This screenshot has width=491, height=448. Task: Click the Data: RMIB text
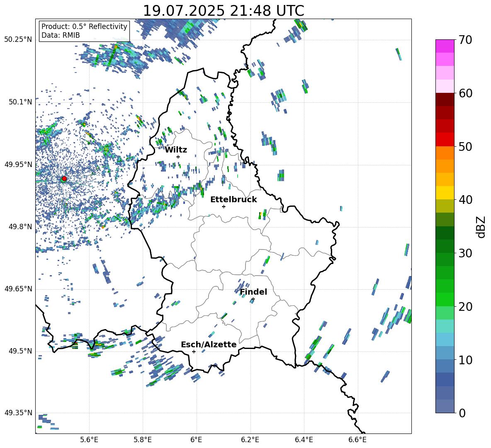click(61, 35)
